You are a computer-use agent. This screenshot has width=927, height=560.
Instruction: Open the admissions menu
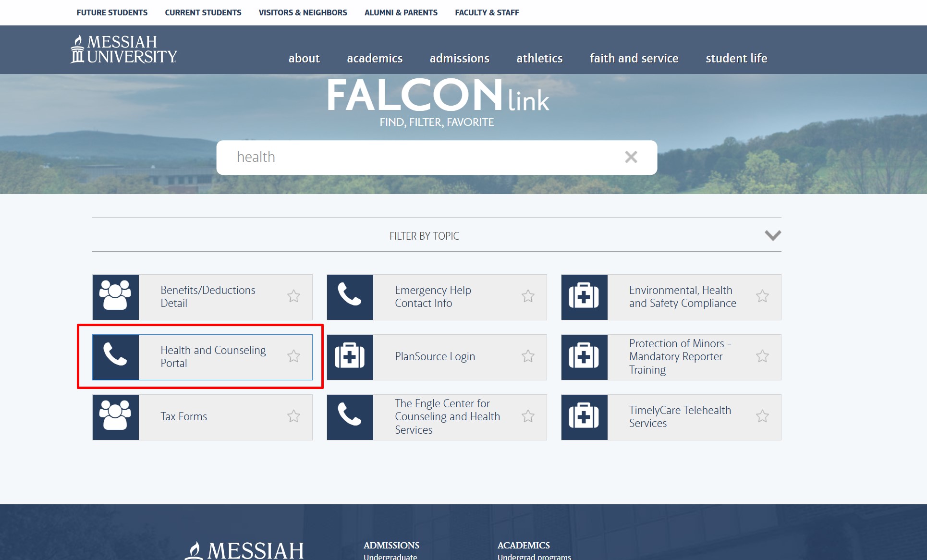tap(459, 58)
